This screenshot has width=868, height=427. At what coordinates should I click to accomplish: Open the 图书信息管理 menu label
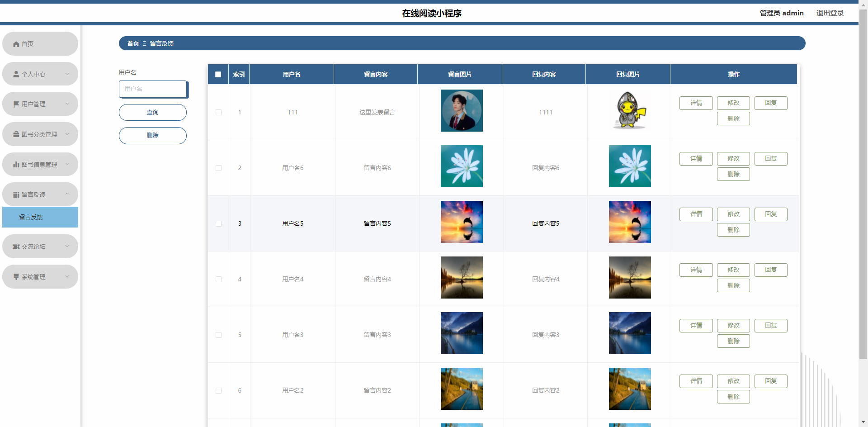(x=39, y=165)
